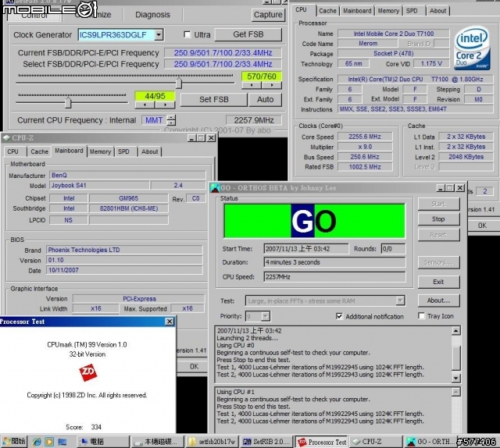Click OK in the right CPU-Z window
Screen dimensions: 500x448
(x=482, y=226)
